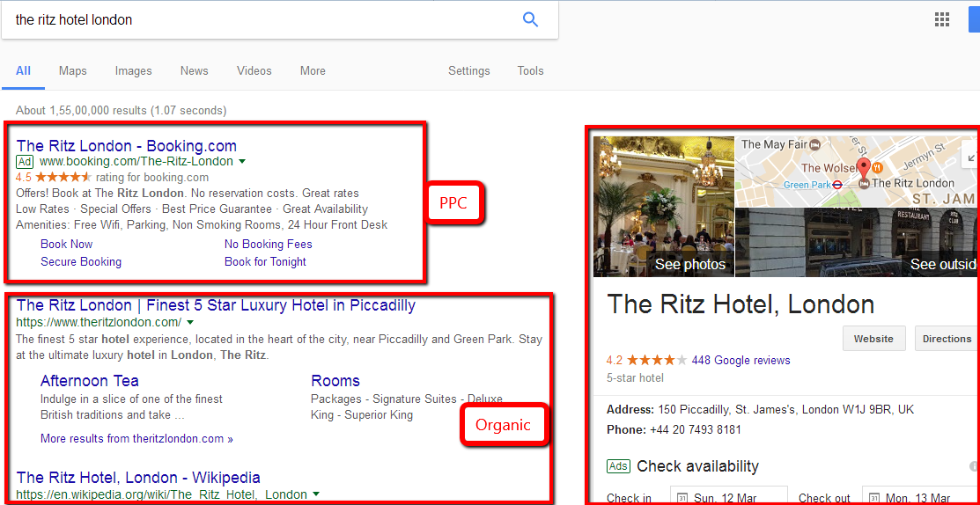
Task: Click the Green Park underground station icon
Action: 839,185
